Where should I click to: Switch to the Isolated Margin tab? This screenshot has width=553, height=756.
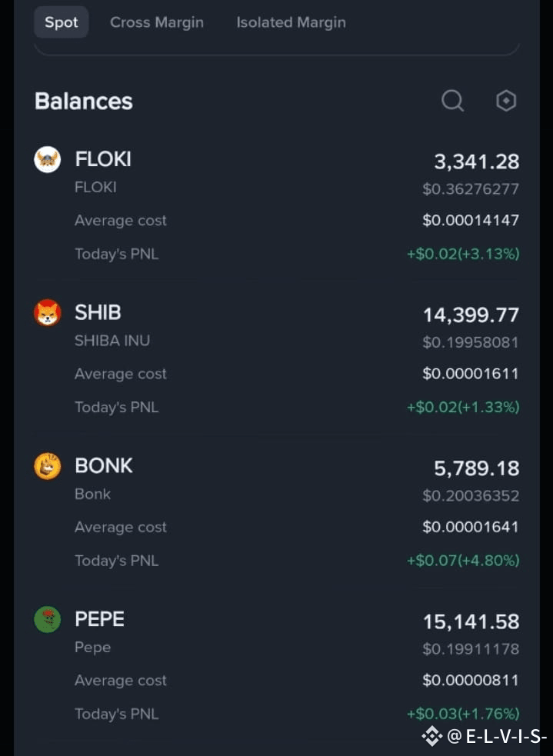tap(291, 22)
